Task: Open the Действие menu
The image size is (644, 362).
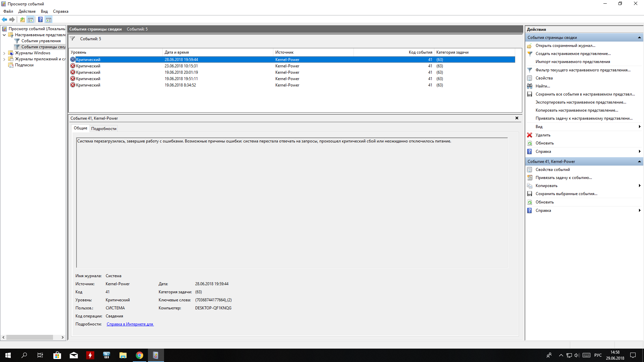Action: point(27,11)
